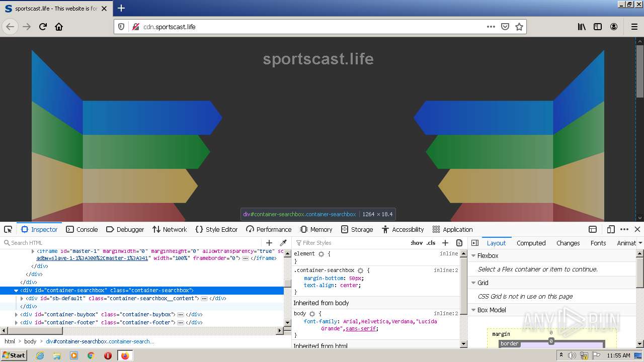Close the developer tools panel

[637, 229]
